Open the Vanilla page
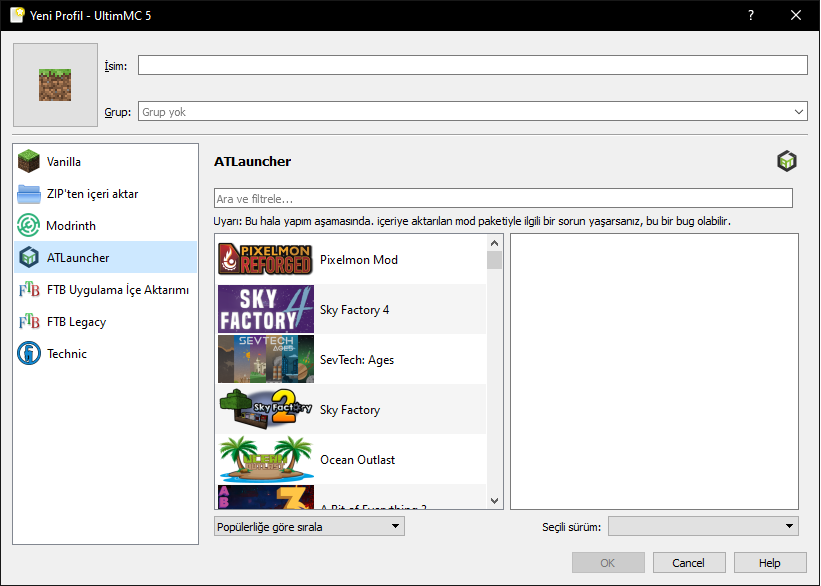The width and height of the screenshot is (821, 586). coord(106,161)
